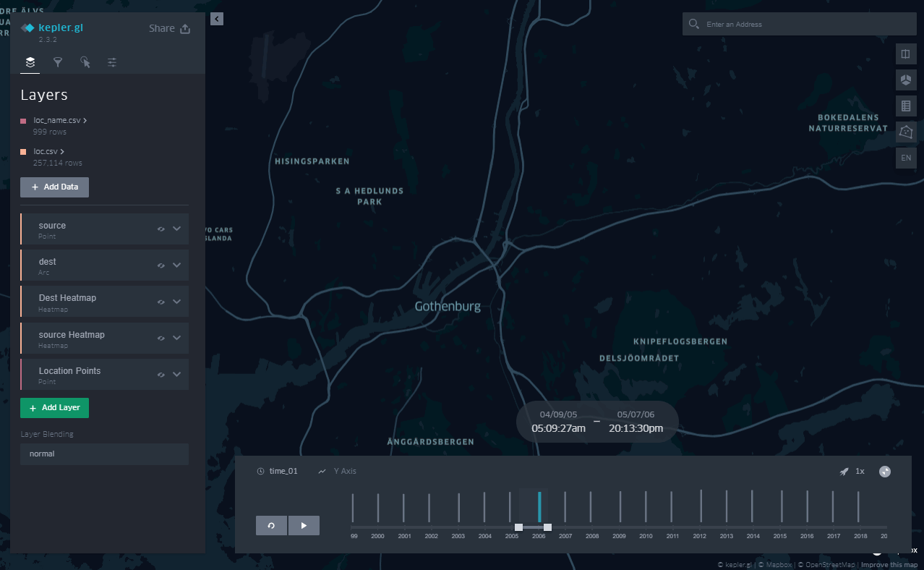924x570 pixels.
Task: Click the Add Data button
Action: point(54,187)
